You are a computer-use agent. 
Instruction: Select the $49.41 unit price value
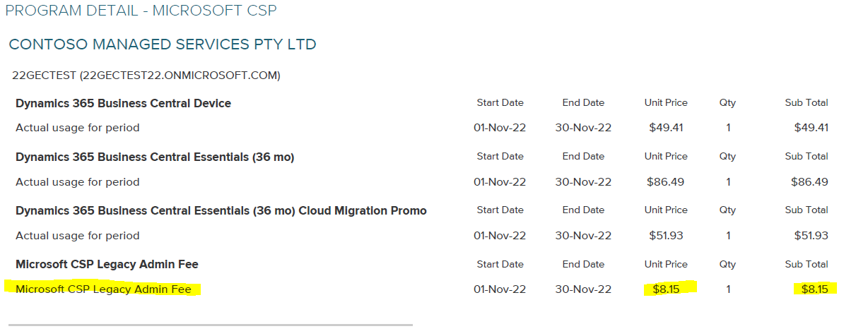(666, 128)
